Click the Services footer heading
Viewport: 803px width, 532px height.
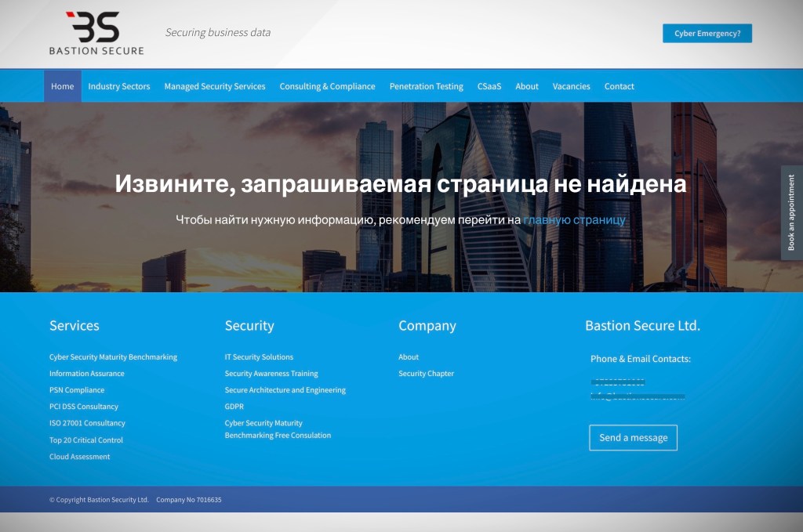(x=74, y=326)
